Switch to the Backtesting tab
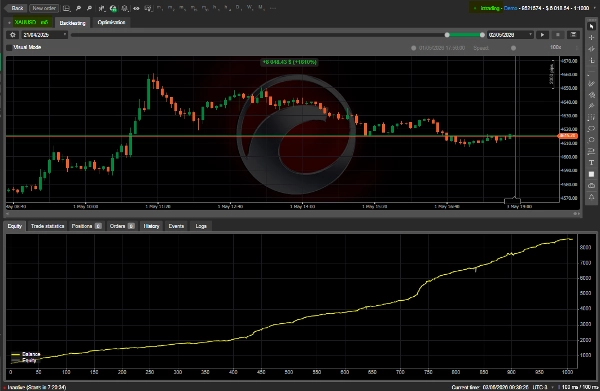 (72, 23)
